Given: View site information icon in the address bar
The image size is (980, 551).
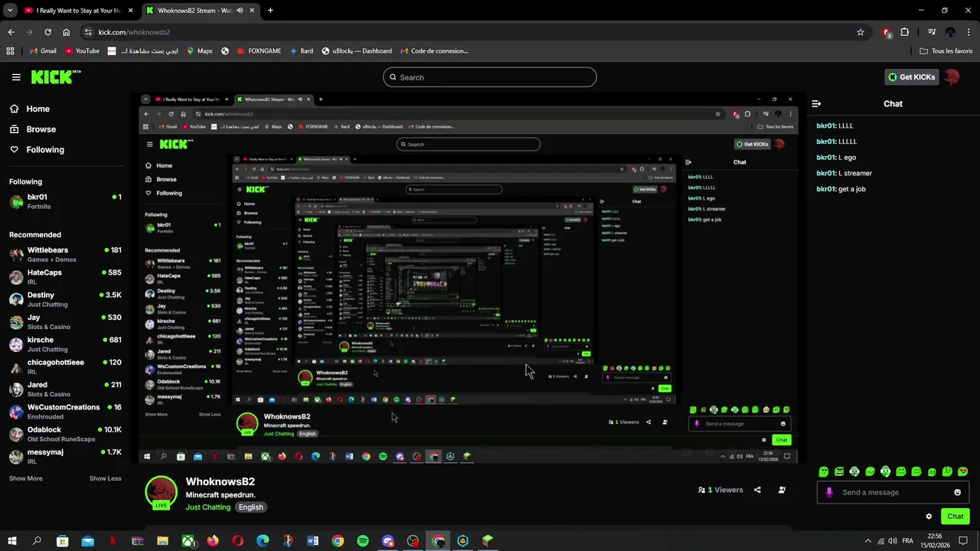Looking at the screenshot, I should [88, 32].
